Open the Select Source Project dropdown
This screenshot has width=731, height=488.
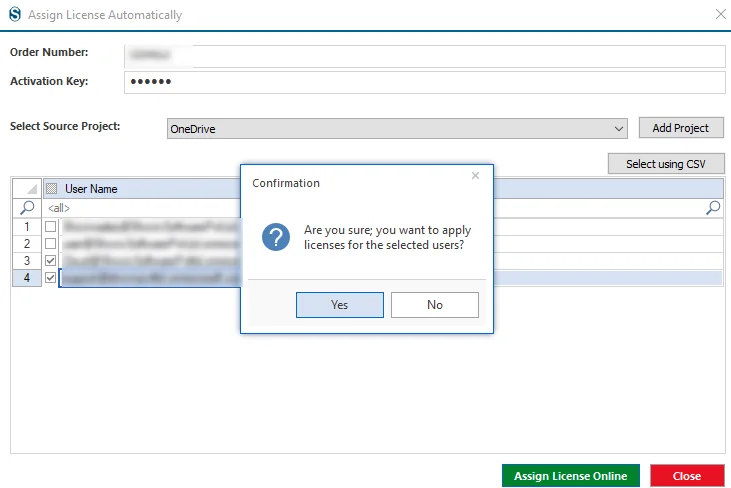tap(397, 129)
